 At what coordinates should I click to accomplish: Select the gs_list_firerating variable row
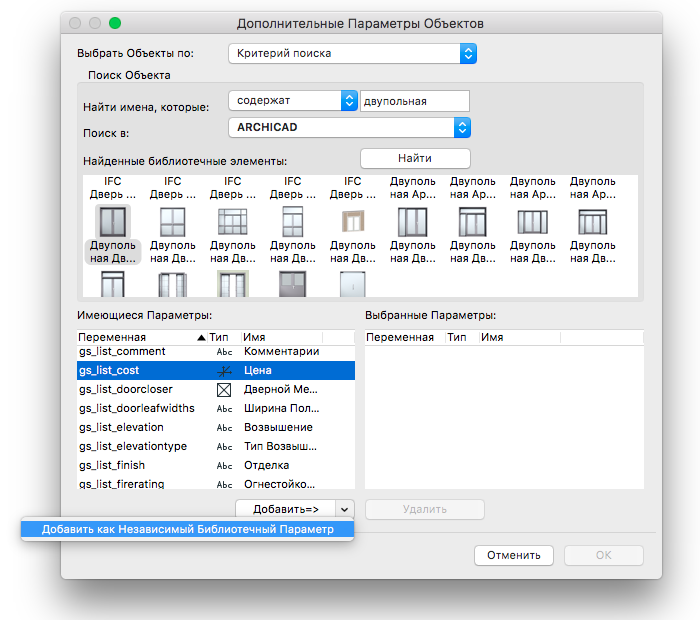coord(216,483)
